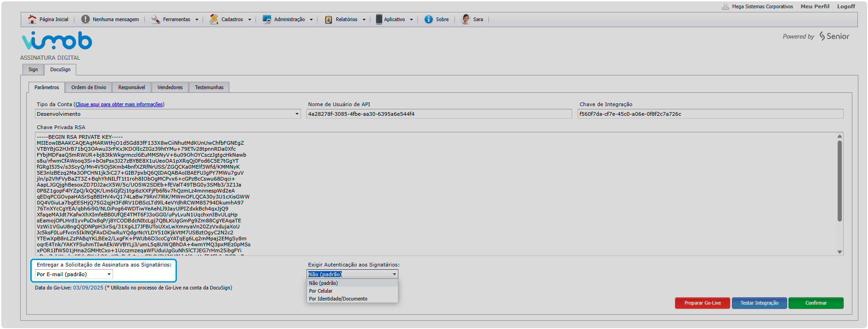Click the Nenhuma mensagem alert icon
This screenshot has width=868, height=329.
tap(85, 19)
